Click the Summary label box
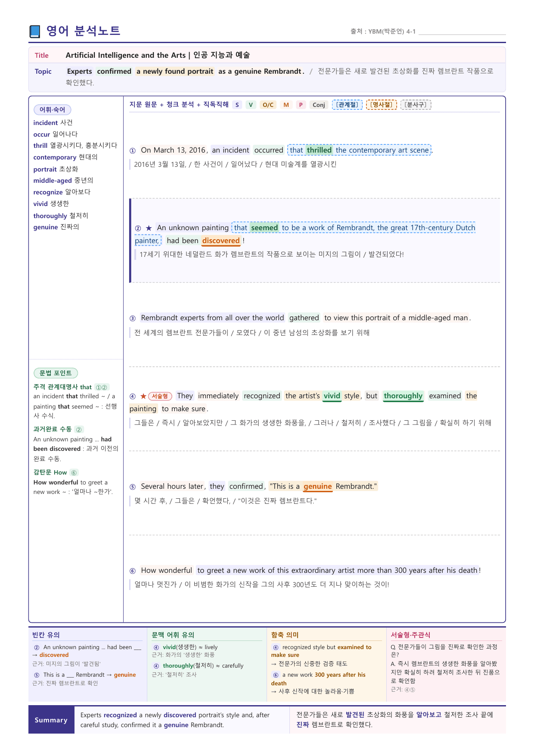 (51, 720)
